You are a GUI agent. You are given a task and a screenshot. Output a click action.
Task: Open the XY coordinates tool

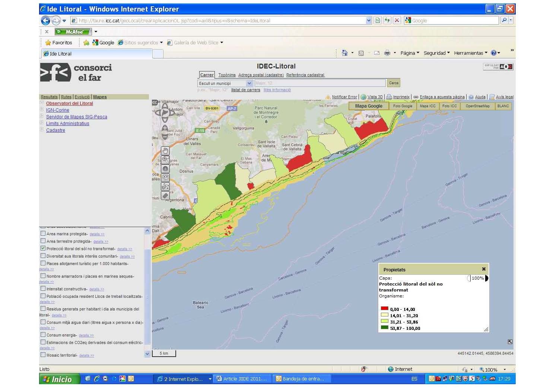(x=165, y=177)
